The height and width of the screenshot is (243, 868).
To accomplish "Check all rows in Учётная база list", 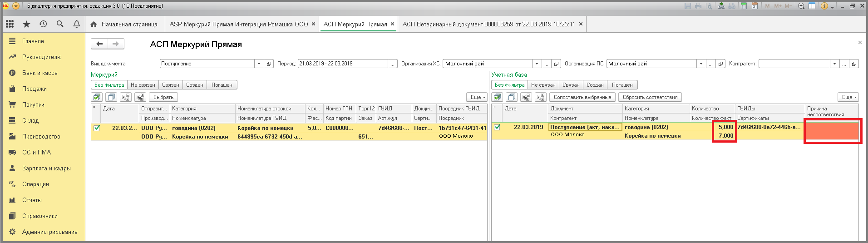I will click(497, 97).
